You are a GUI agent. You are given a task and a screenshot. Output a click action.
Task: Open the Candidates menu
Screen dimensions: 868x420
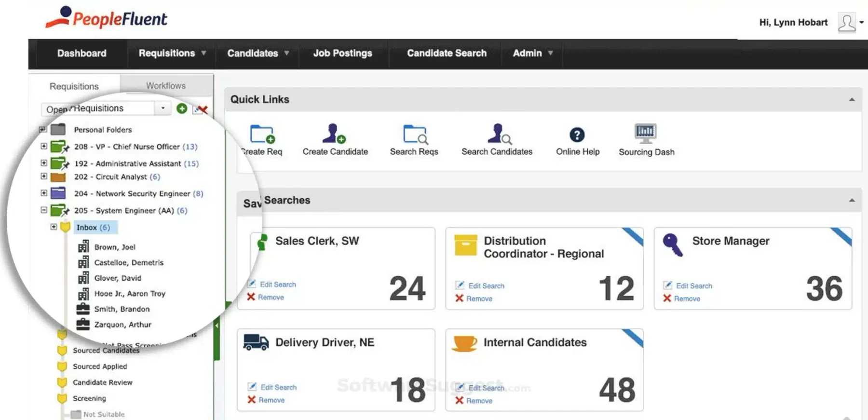click(258, 54)
